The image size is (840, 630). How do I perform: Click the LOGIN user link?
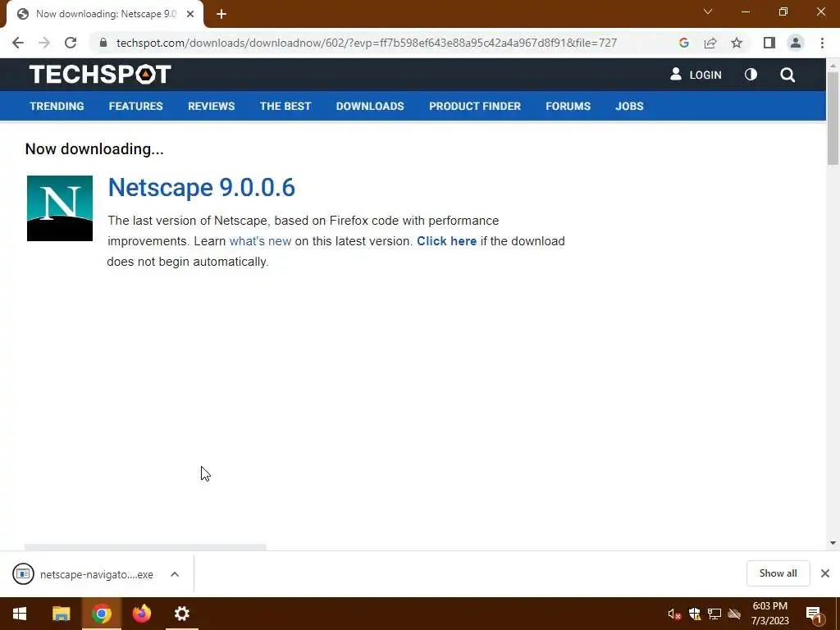tap(696, 75)
